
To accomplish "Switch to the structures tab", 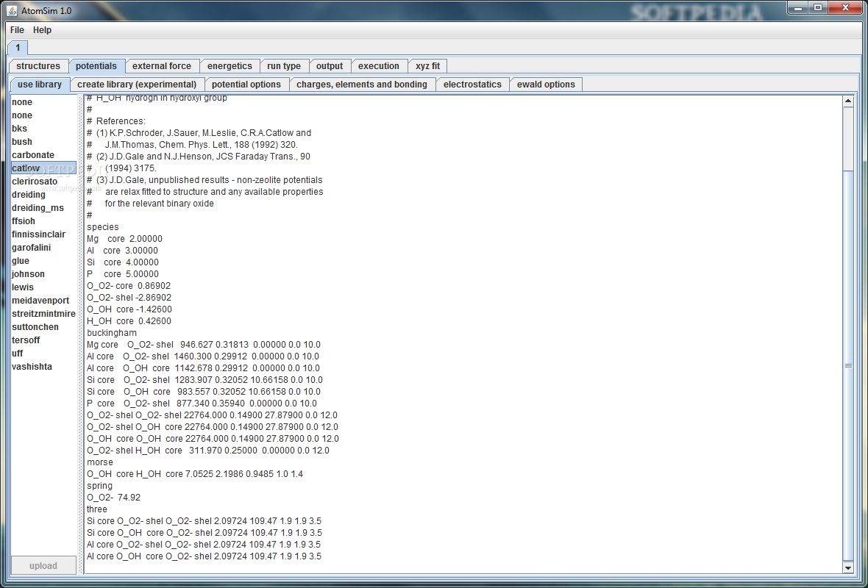I will pyautogui.click(x=38, y=66).
